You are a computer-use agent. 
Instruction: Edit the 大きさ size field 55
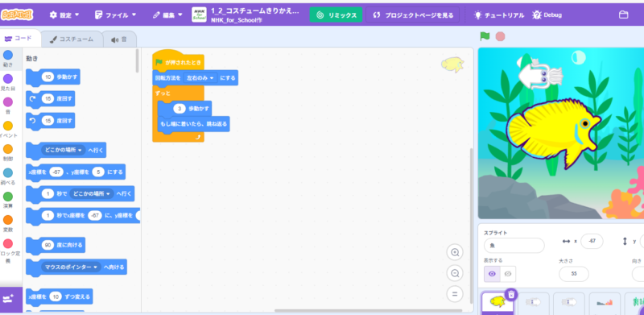click(573, 274)
